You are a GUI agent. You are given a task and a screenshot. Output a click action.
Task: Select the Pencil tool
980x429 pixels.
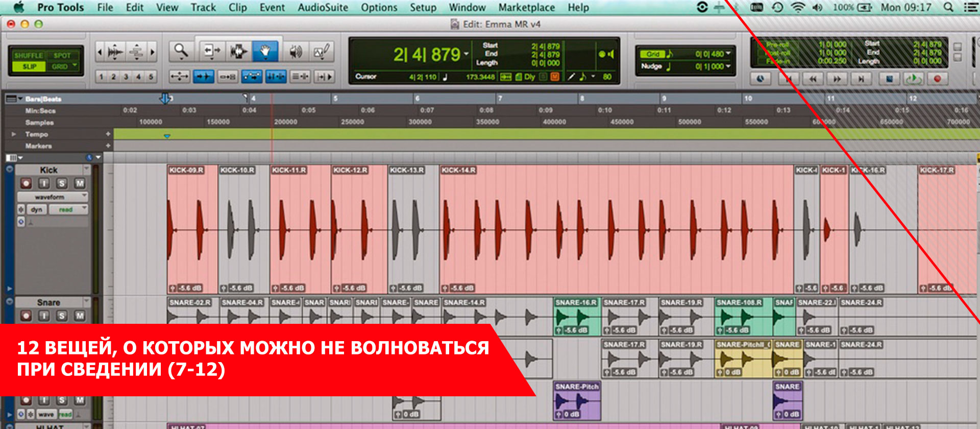point(322,51)
